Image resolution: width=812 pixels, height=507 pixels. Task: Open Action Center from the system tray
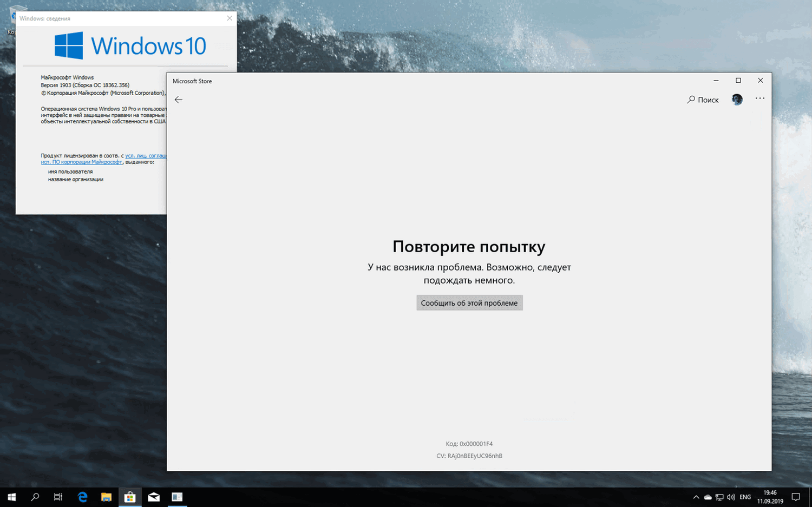[796, 497]
